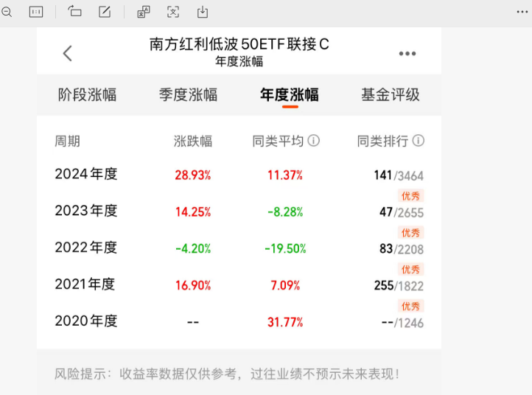Click the 优秀 badge under 255/1822
Image resolution: width=532 pixels, height=395 pixels.
(410, 306)
